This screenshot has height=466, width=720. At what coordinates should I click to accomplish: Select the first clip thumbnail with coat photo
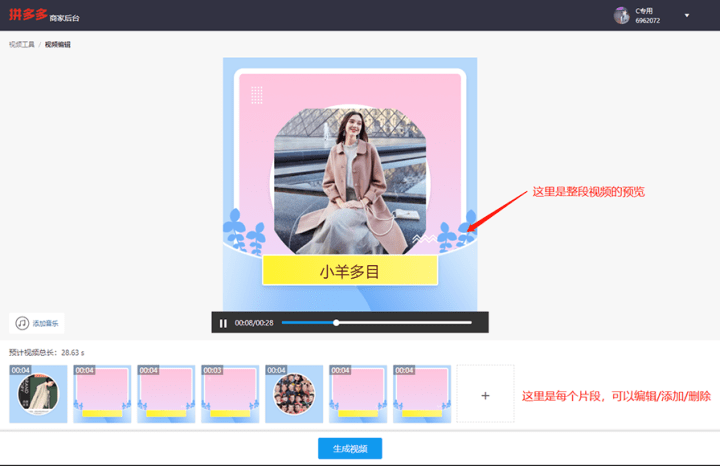tap(38, 394)
